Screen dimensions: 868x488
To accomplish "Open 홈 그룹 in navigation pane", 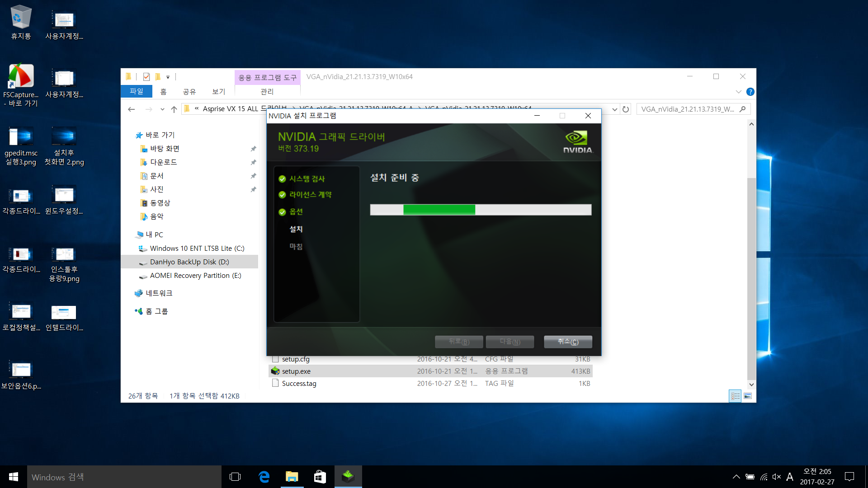I will [156, 311].
